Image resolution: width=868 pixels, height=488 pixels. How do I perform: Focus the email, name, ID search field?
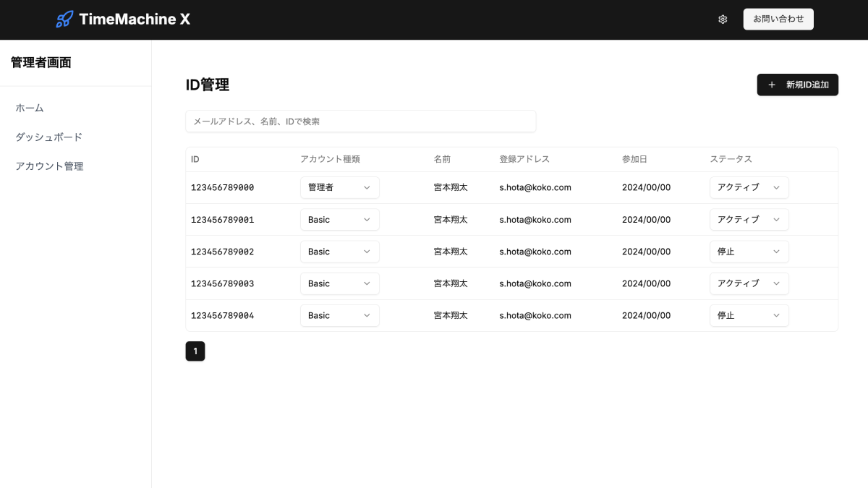tap(360, 121)
